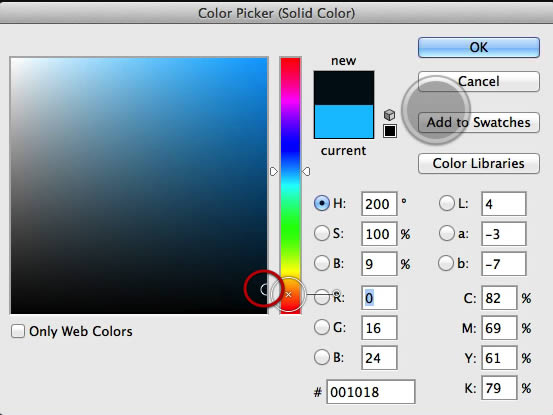Click the Cancel button
Viewport: 553px width, 415px height.
click(x=479, y=81)
